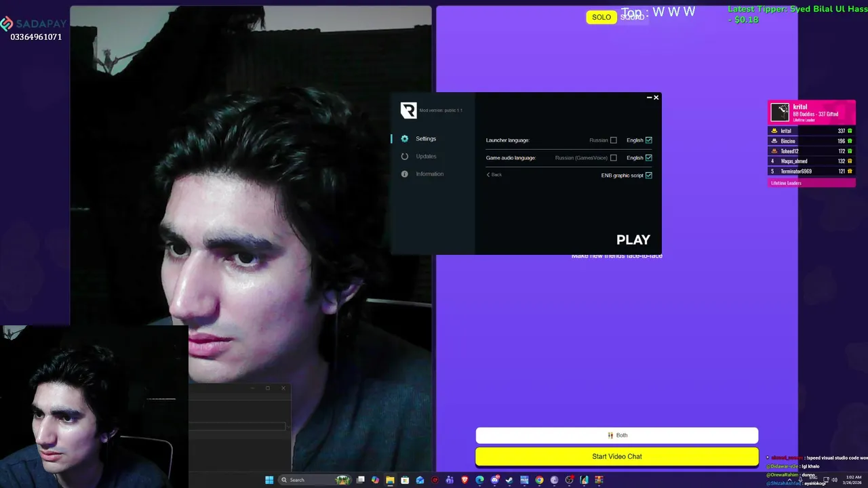Click the launcher R logo

pyautogui.click(x=408, y=110)
